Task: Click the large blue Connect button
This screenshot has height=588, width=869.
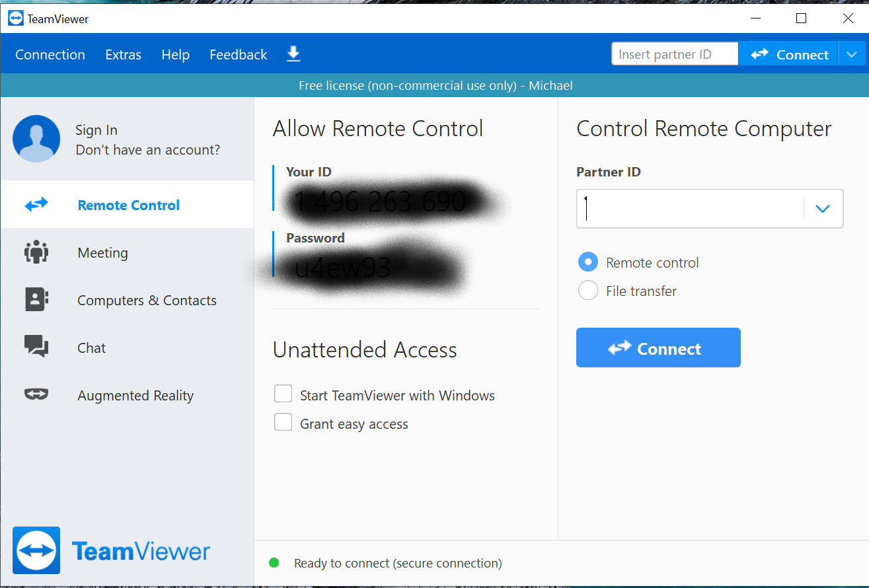Action: [658, 348]
